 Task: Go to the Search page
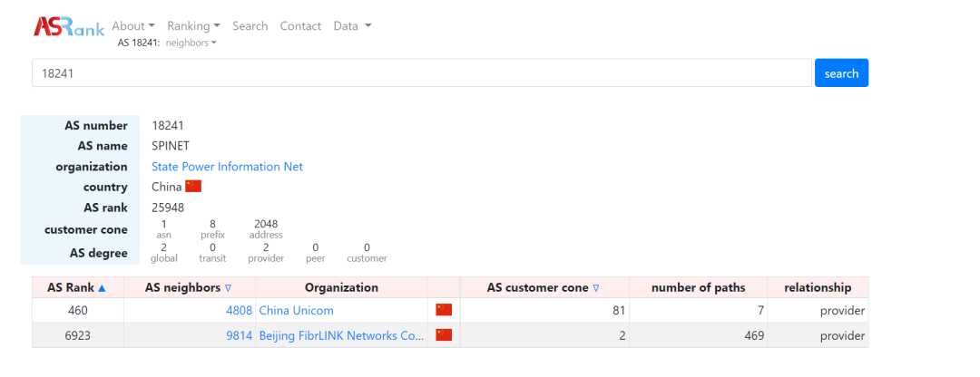point(250,26)
